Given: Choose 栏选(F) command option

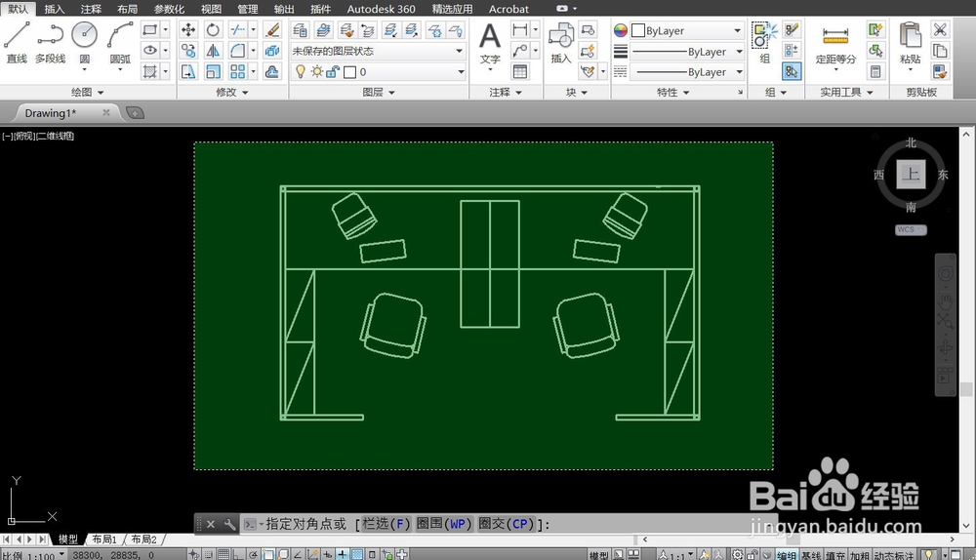Looking at the screenshot, I should point(386,524).
